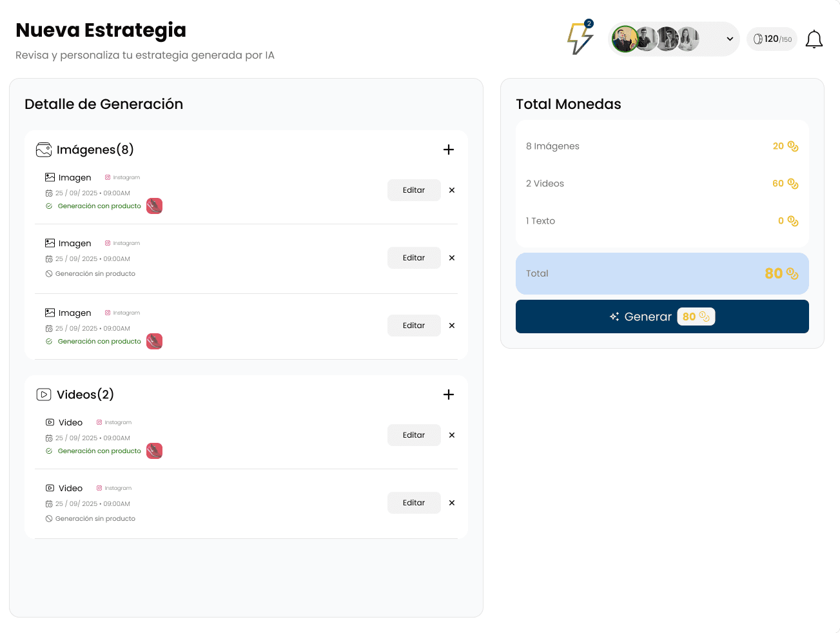Edit the third Imagen entry
The width and height of the screenshot is (840, 633).
click(414, 326)
